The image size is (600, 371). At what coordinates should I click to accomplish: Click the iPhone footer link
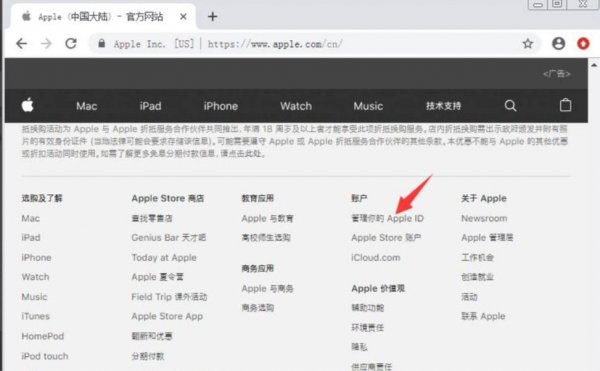[36, 257]
